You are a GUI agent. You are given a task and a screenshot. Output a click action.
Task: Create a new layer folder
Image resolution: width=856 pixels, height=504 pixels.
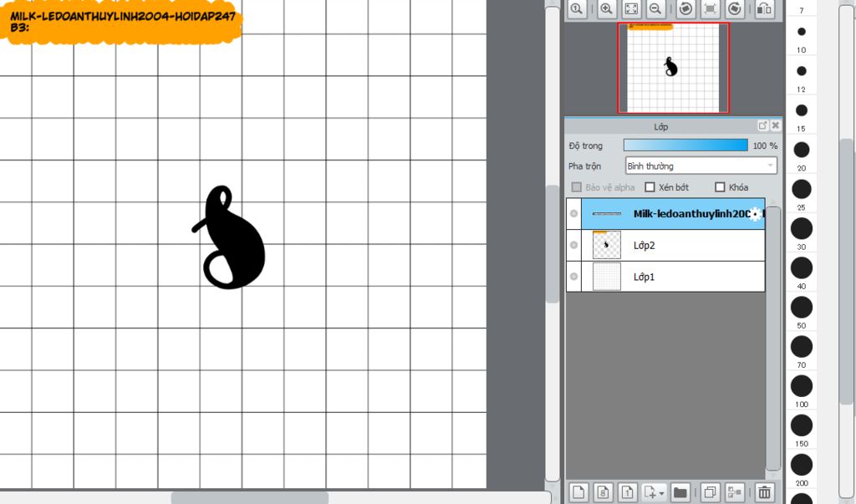coord(680,492)
